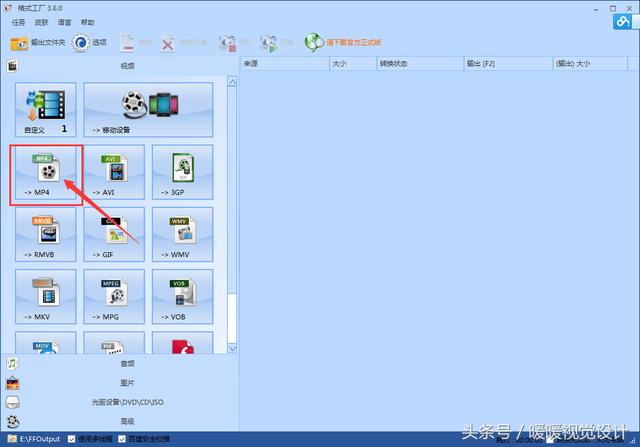The height and width of the screenshot is (447, 640).
Task: Expand the 音频 audio section
Action: tap(121, 363)
